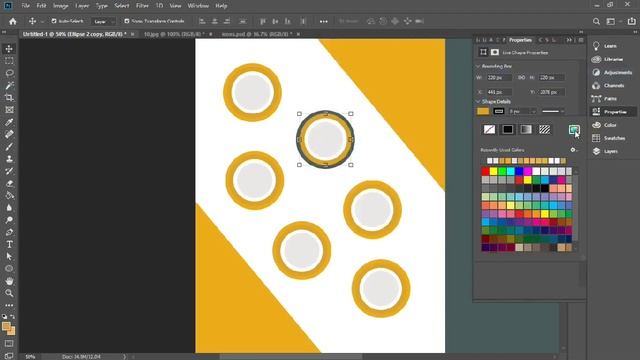Select the History Brush tool
The width and height of the screenshot is (640, 360).
click(x=9, y=171)
